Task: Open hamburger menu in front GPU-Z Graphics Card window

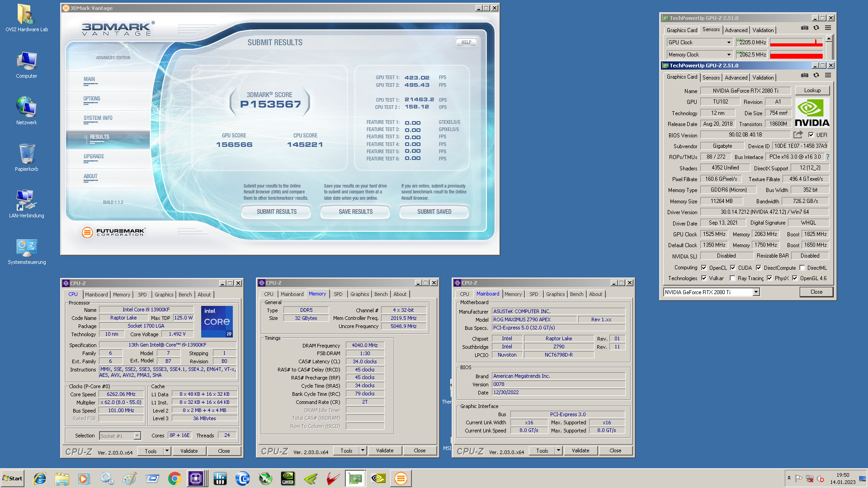Action: tap(828, 75)
